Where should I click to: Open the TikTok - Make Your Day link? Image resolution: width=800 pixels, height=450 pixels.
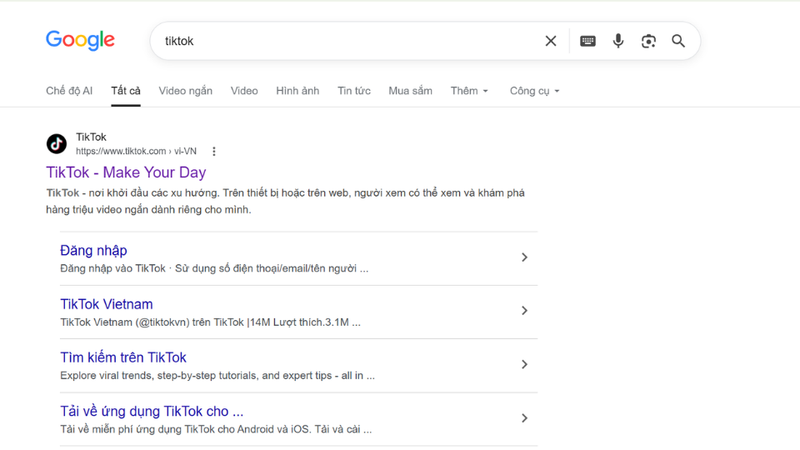[x=126, y=172]
